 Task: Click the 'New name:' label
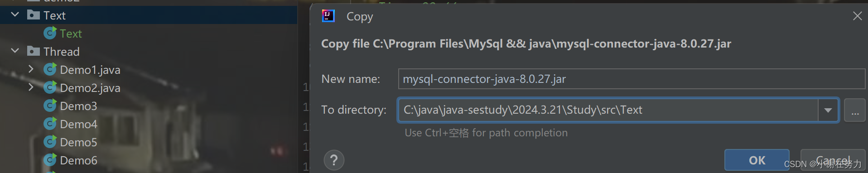351,79
